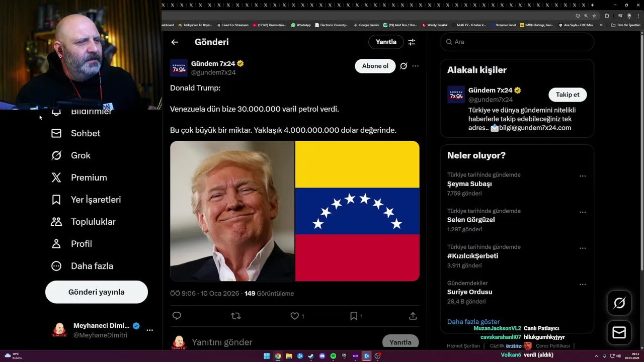The image size is (644, 362).
Task: Open Tüm Yer İşaretleri folder
Action: [x=625, y=25]
